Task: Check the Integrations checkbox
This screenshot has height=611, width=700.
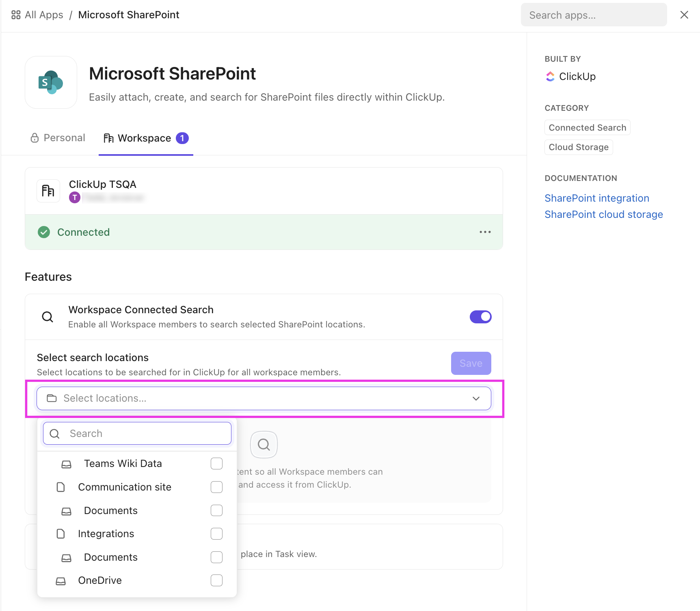Action: (216, 534)
